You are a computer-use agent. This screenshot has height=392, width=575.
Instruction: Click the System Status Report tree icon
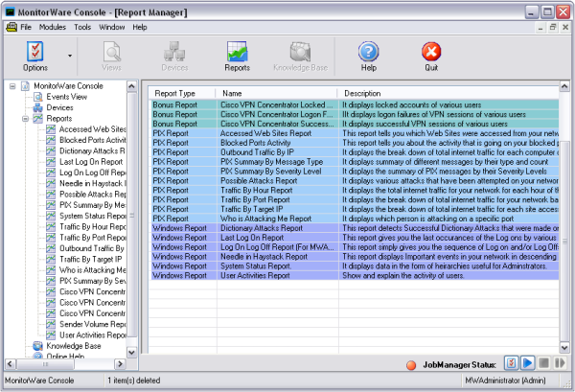click(51, 216)
